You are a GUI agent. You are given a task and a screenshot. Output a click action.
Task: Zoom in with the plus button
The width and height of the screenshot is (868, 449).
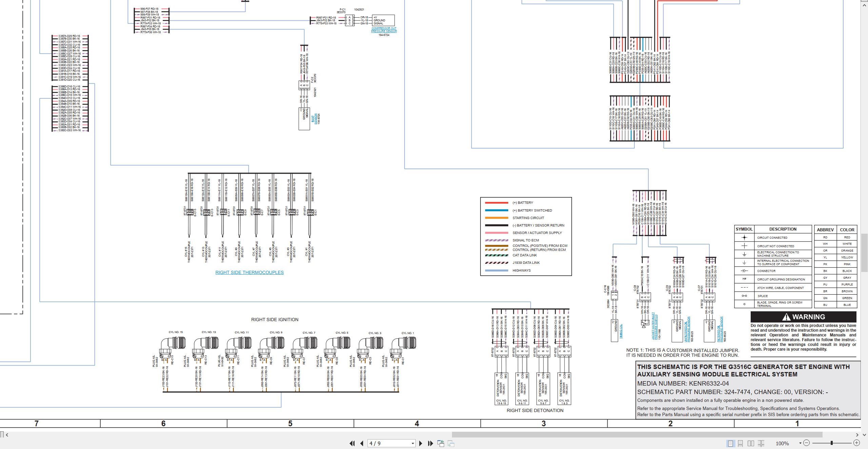[x=856, y=443]
